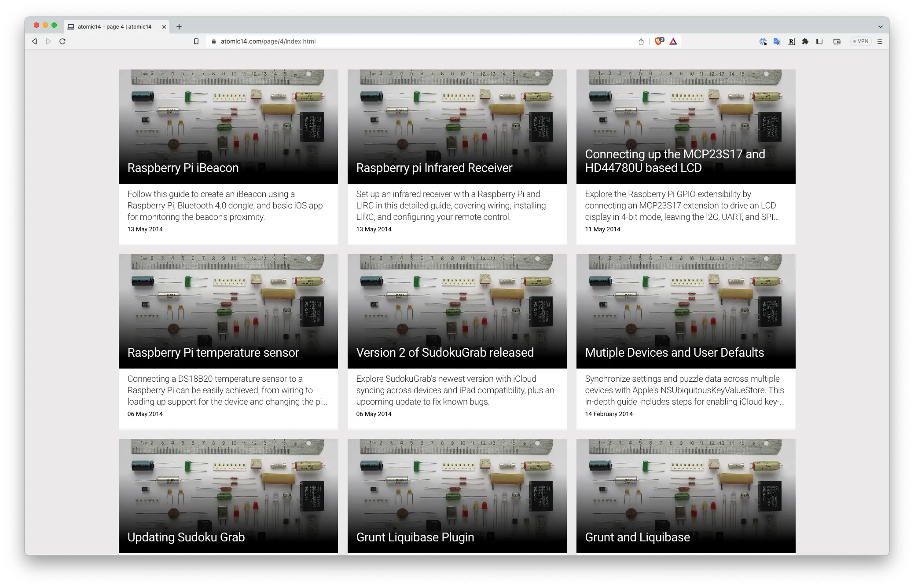Viewport: 914px width, 588px height.
Task: Click the Brave Rewards triangle icon
Action: pos(673,41)
